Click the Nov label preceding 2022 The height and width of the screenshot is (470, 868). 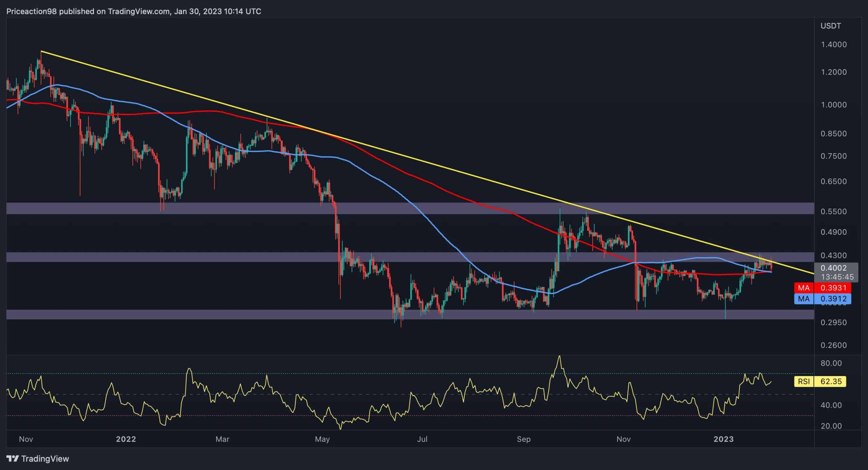(x=26, y=439)
